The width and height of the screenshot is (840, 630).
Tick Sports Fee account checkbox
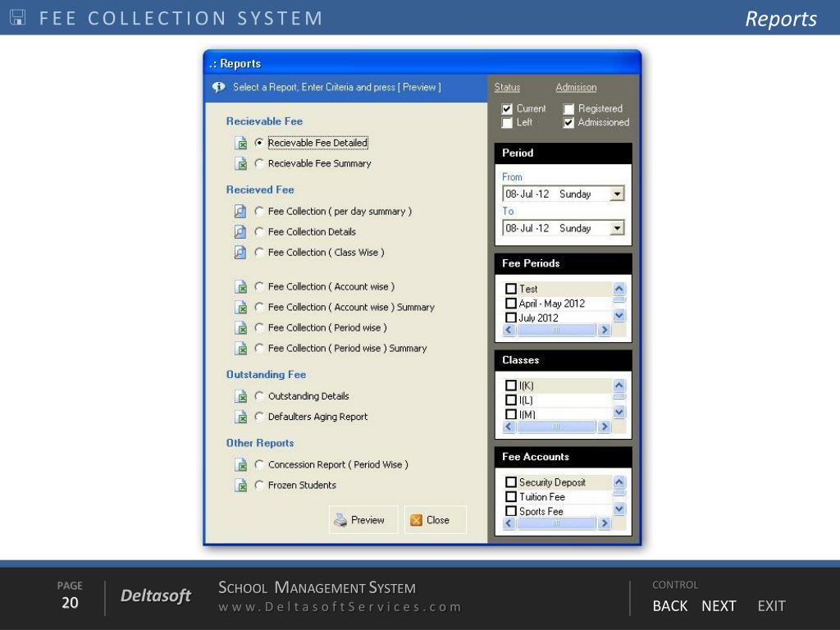pos(511,511)
